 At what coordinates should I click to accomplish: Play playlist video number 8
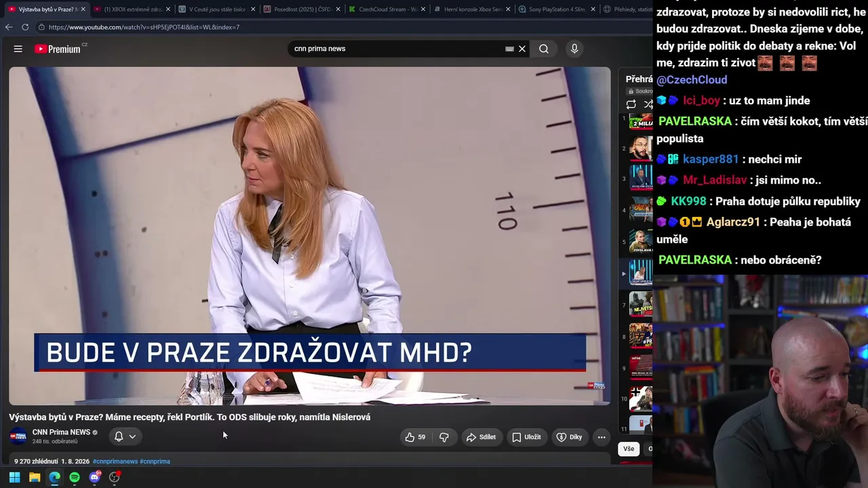pyautogui.click(x=641, y=336)
